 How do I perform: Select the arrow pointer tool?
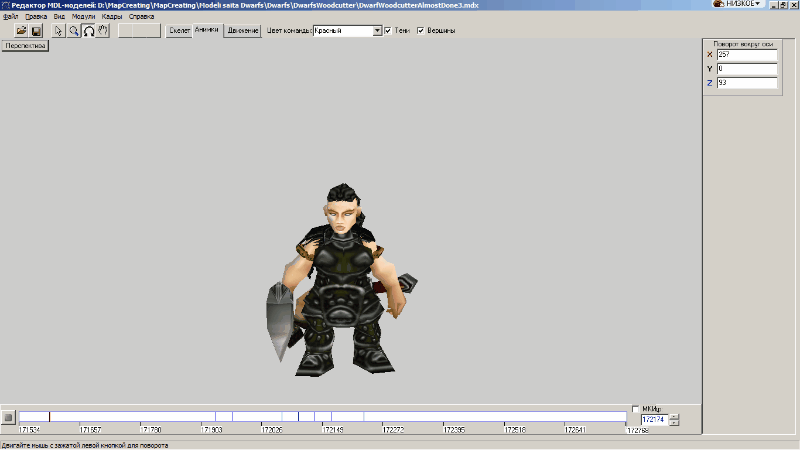(58, 31)
